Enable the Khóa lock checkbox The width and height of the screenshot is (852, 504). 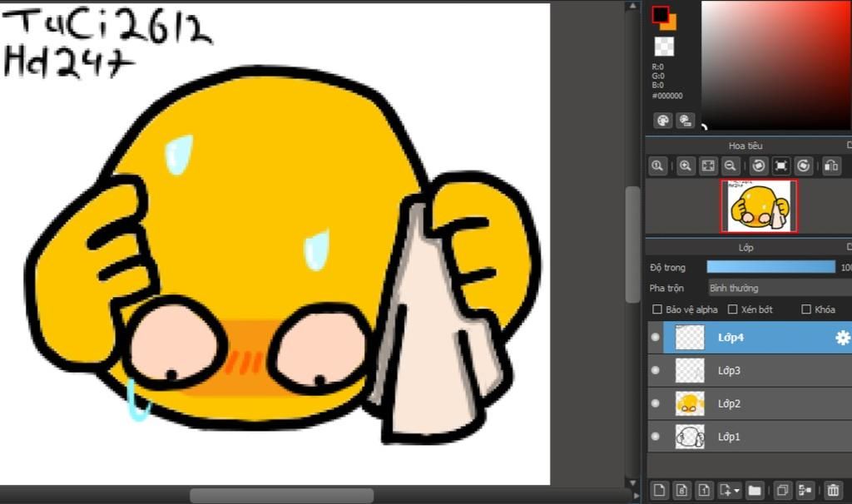[806, 309]
